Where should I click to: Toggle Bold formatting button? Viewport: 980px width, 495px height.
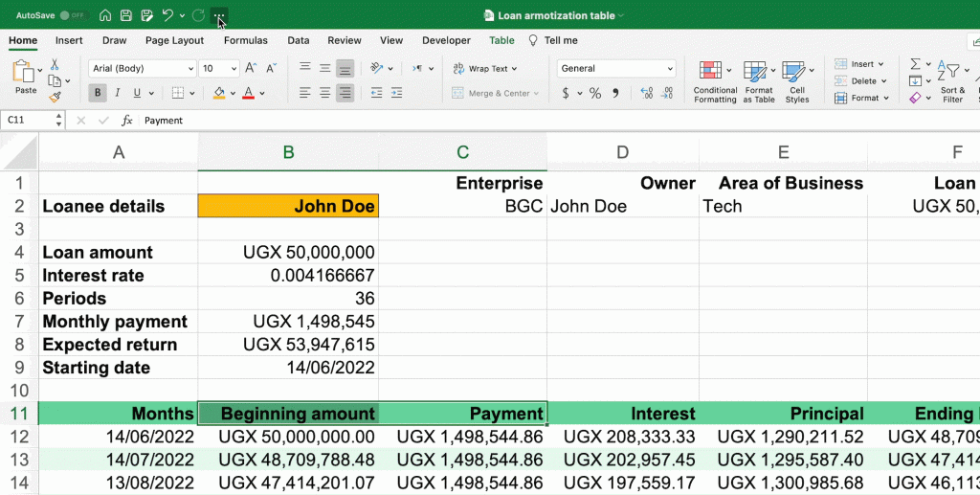click(97, 93)
